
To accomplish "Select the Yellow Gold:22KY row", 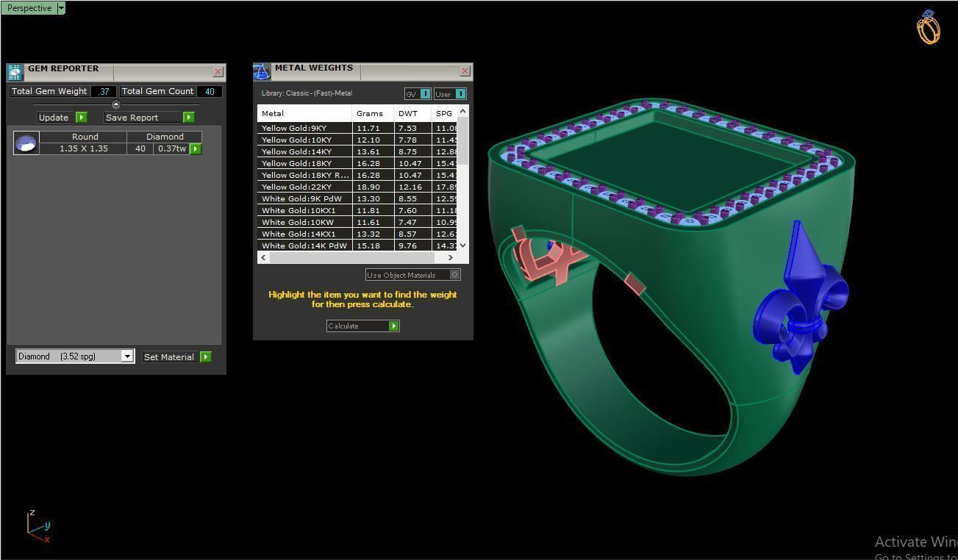I will point(357,187).
